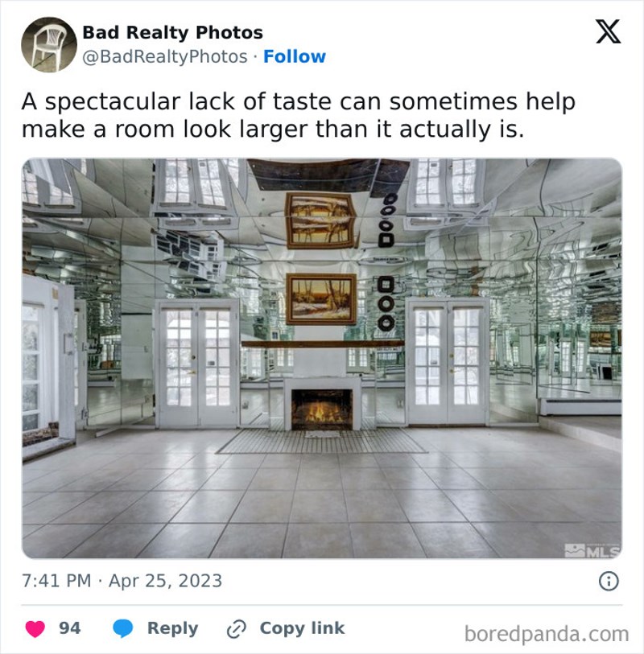Like the tweet with the heart icon
Viewport: 644px width, 654px height.
(35, 628)
